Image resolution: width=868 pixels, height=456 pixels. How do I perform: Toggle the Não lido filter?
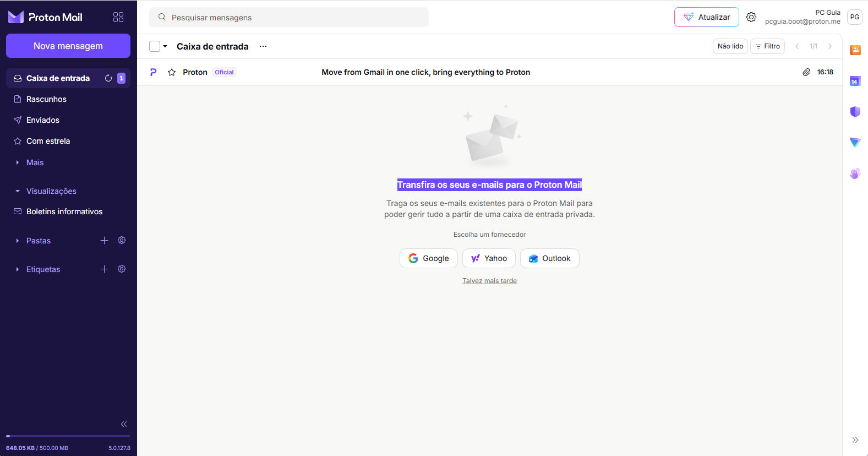[730, 46]
